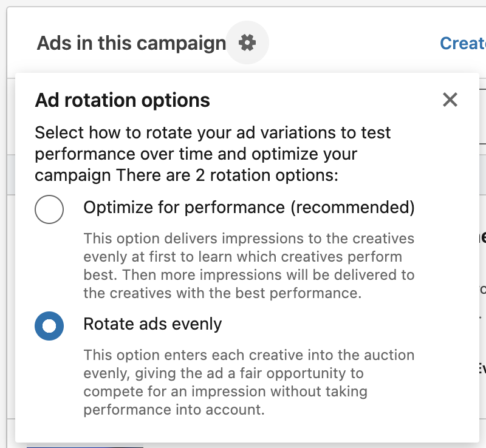The height and width of the screenshot is (448, 486).
Task: Close the Ad rotation options popup
Action: click(450, 100)
